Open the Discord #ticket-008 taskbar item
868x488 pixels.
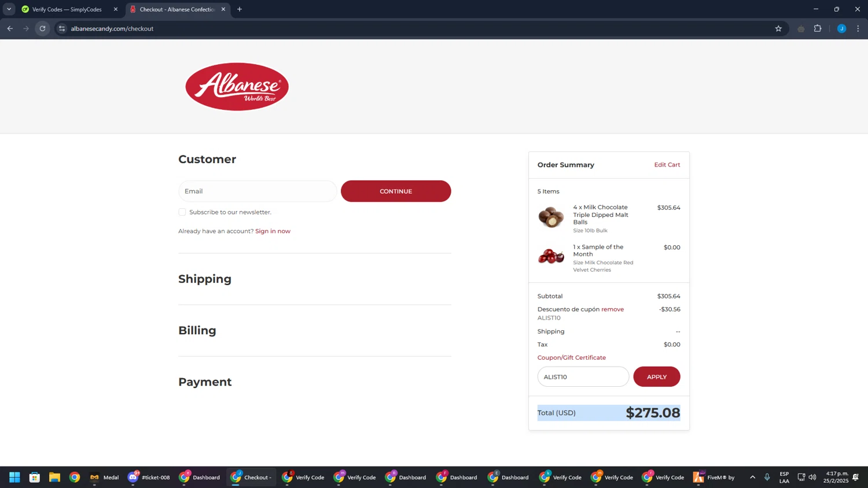[149, 477]
